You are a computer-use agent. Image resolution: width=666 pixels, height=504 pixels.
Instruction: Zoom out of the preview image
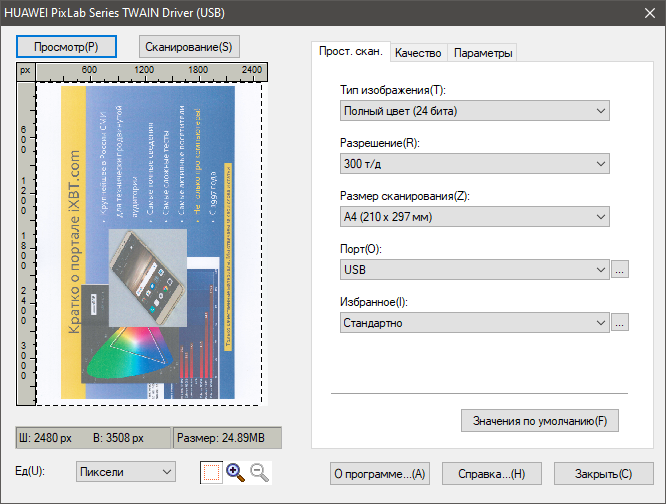[x=260, y=473]
